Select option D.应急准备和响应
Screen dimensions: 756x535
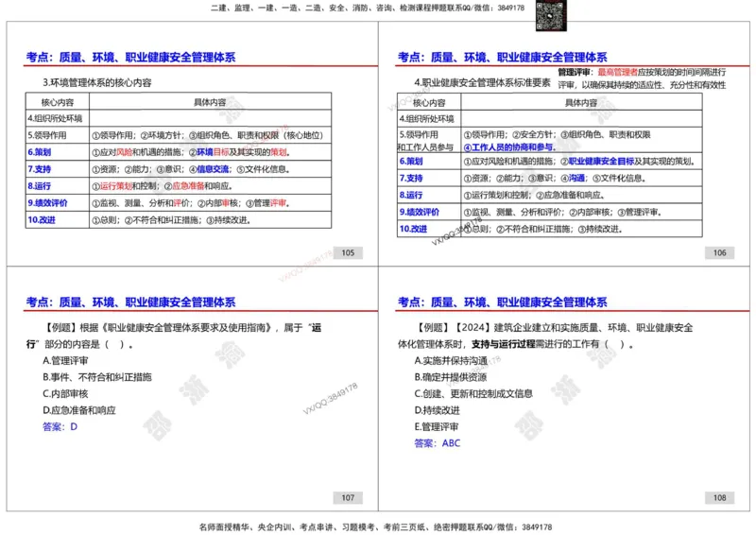(79, 410)
